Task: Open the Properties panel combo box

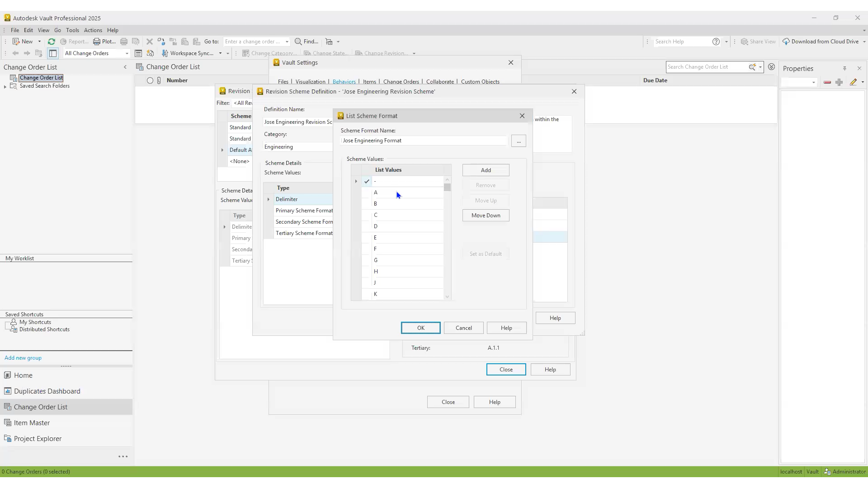Action: tap(800, 82)
